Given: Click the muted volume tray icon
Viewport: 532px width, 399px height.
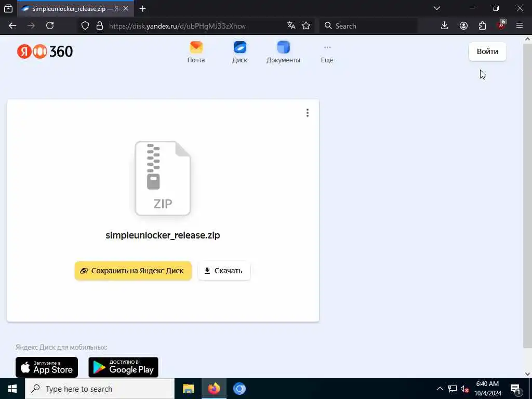Looking at the screenshot, I should 464,389.
